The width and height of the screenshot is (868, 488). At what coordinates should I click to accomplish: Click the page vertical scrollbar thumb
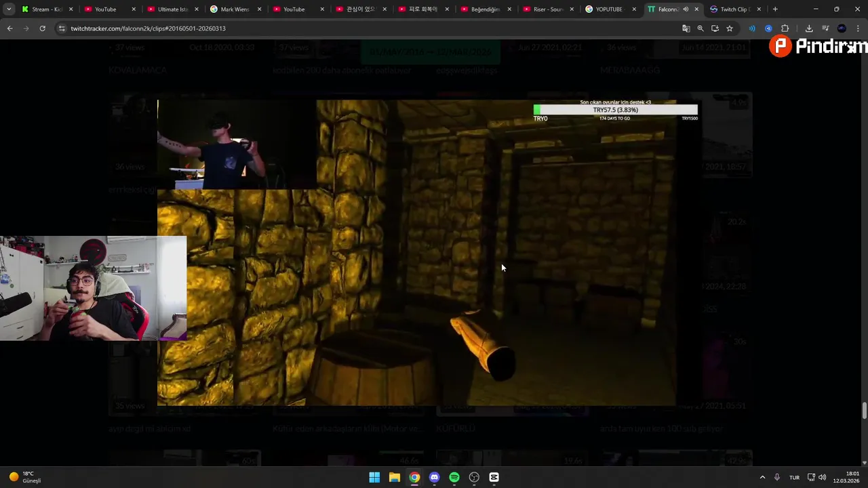click(x=864, y=411)
